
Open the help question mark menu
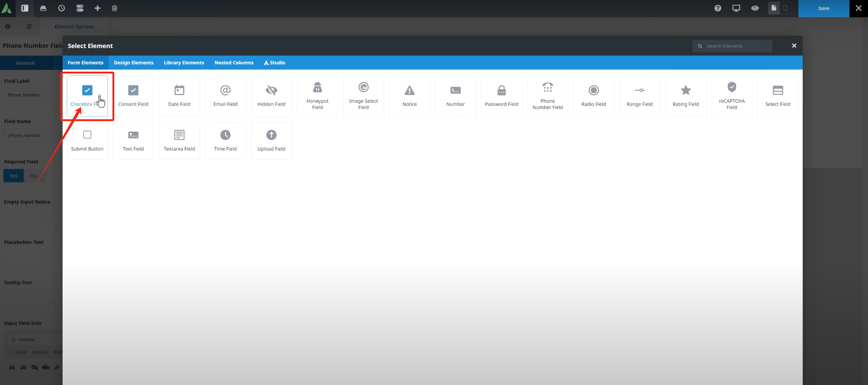pyautogui.click(x=717, y=8)
